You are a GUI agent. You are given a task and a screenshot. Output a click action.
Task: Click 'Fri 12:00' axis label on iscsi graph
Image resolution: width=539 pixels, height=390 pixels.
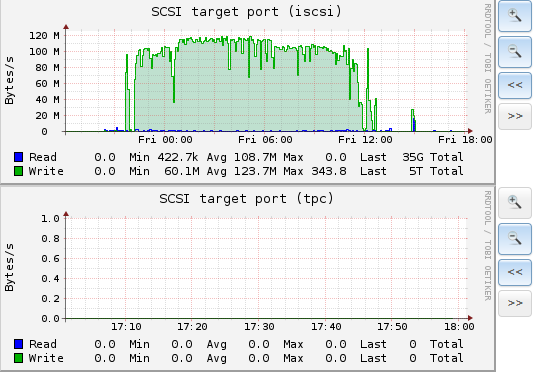(365, 140)
